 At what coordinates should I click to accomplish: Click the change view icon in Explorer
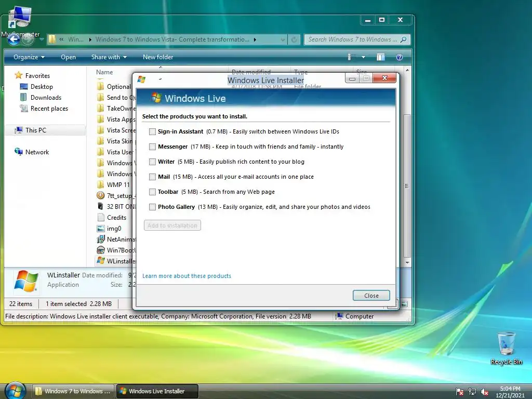pyautogui.click(x=352, y=57)
